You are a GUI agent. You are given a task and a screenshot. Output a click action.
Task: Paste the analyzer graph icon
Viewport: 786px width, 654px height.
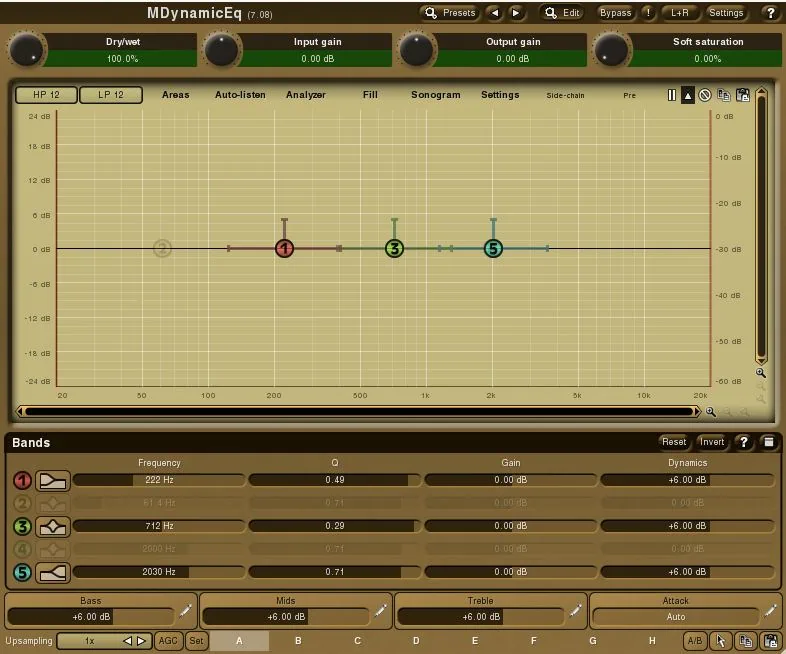coord(742,95)
